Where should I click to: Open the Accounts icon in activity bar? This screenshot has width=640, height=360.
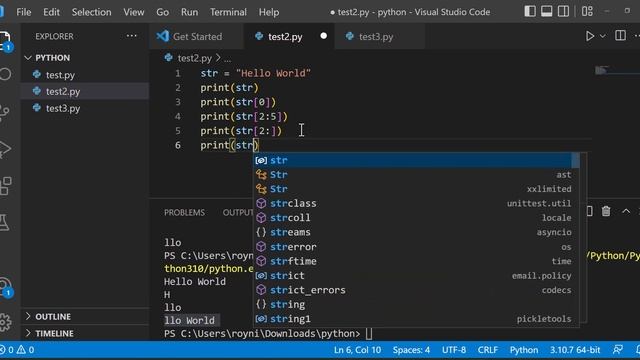6,287
